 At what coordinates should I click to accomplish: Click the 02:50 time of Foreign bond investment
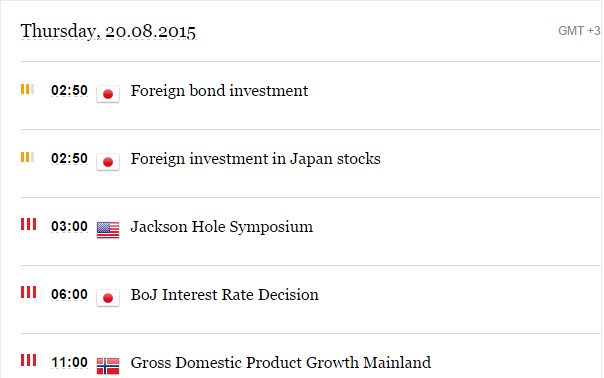pos(69,91)
